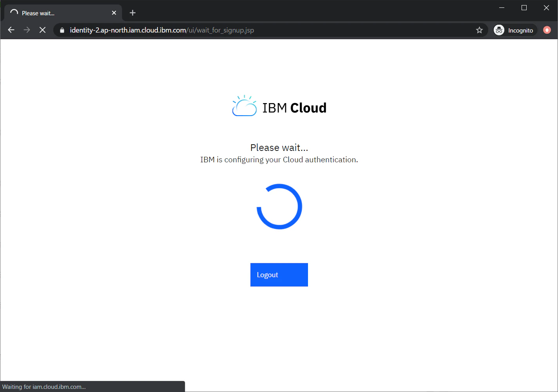
Task: Click "Waiting for iam.cloud.ibm.com..." status text
Action: (44, 387)
